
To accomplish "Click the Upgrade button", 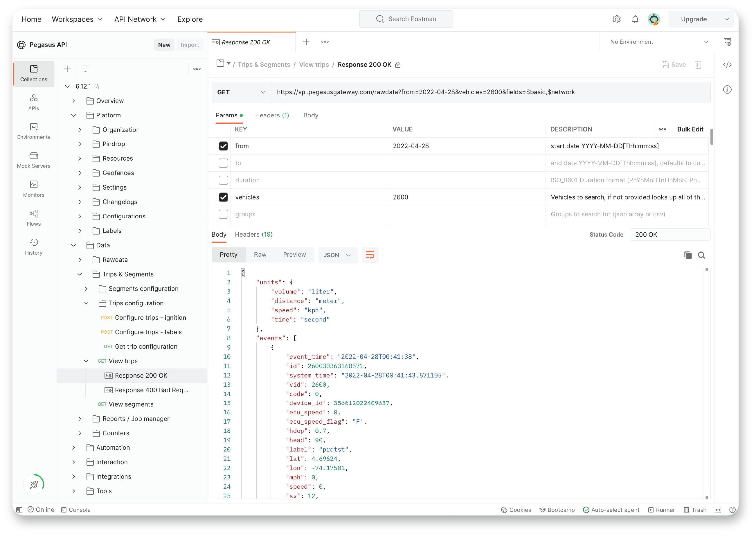I will 694,19.
